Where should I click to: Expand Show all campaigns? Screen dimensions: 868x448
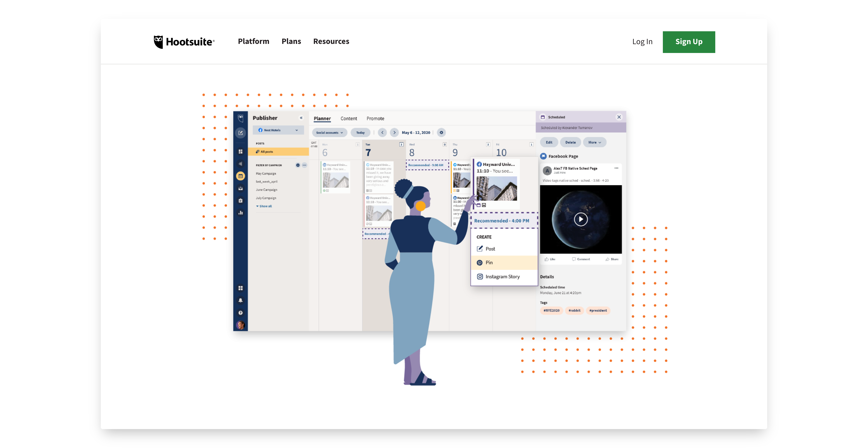point(264,206)
